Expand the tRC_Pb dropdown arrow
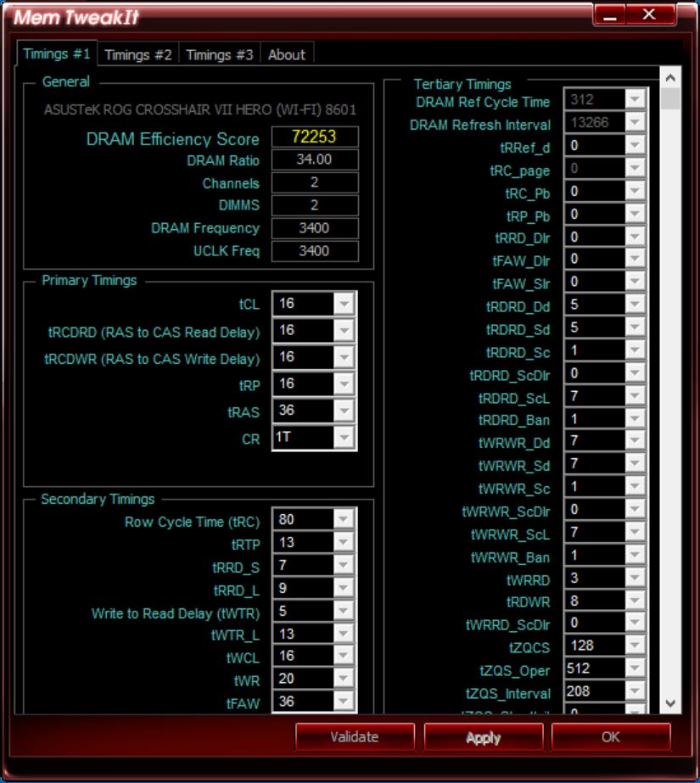The width and height of the screenshot is (700, 783). pyautogui.click(x=636, y=191)
